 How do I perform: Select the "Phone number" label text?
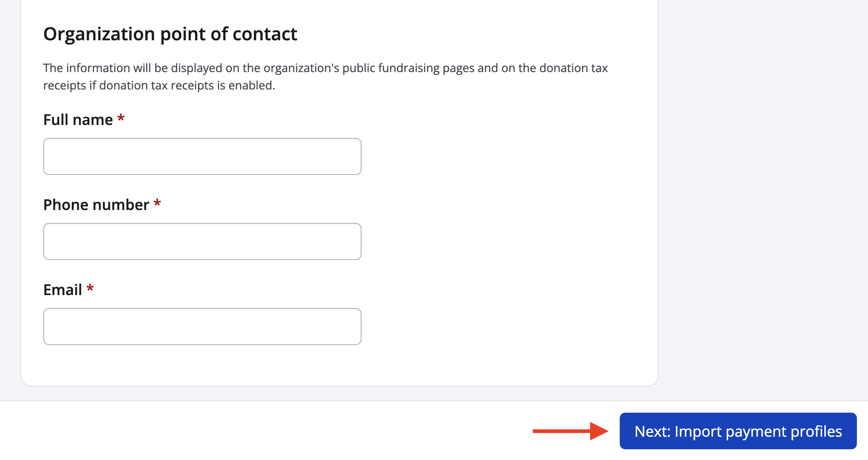(96, 205)
